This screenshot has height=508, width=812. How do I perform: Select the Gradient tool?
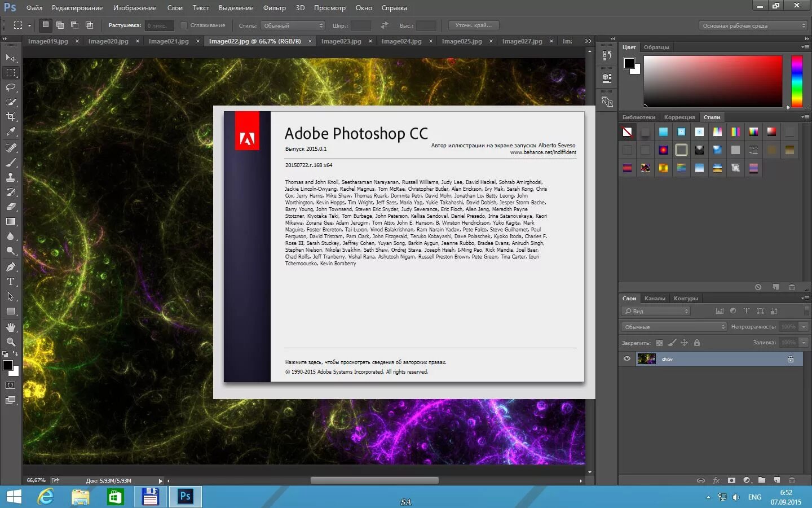point(11,221)
